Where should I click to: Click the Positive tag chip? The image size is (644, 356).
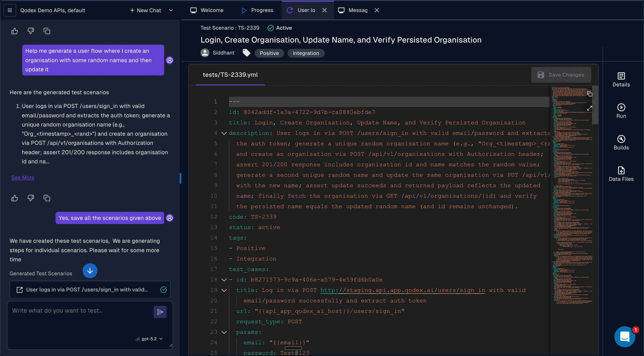pyautogui.click(x=269, y=53)
